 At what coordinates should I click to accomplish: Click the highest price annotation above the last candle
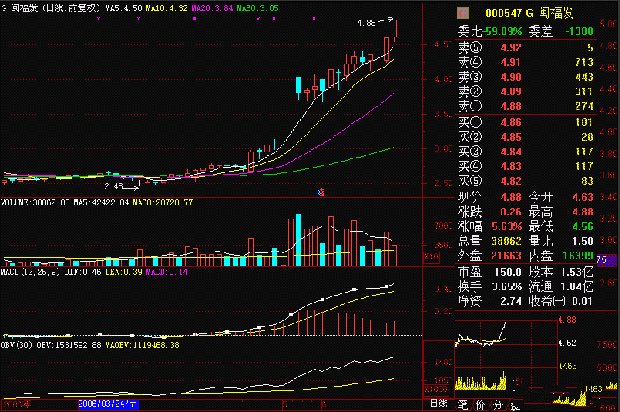(376, 22)
